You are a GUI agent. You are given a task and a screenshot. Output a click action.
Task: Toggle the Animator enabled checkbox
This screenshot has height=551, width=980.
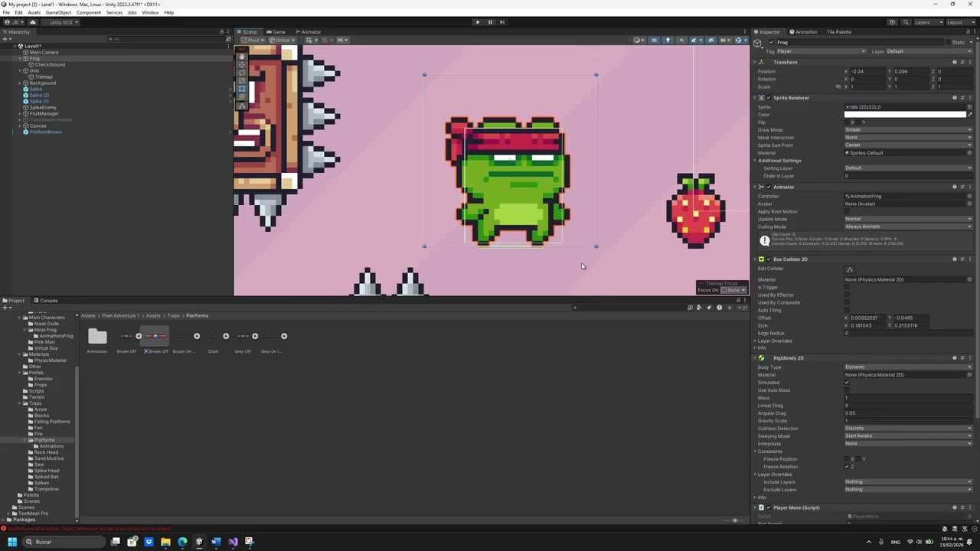pyautogui.click(x=768, y=187)
